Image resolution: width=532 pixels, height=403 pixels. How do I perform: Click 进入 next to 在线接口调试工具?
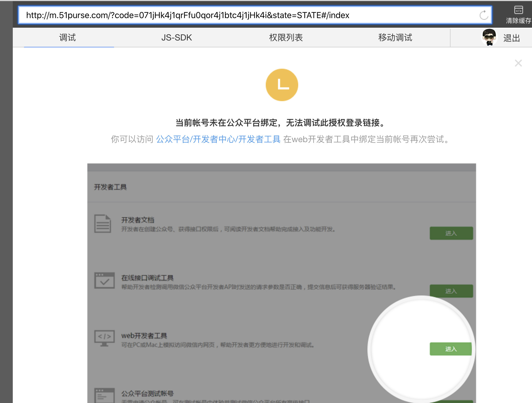(x=451, y=291)
